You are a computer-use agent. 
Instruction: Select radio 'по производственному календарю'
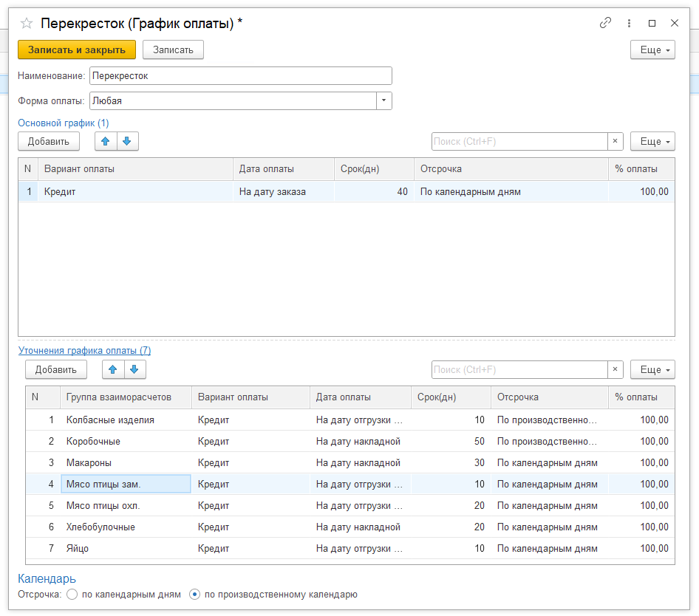(x=195, y=594)
